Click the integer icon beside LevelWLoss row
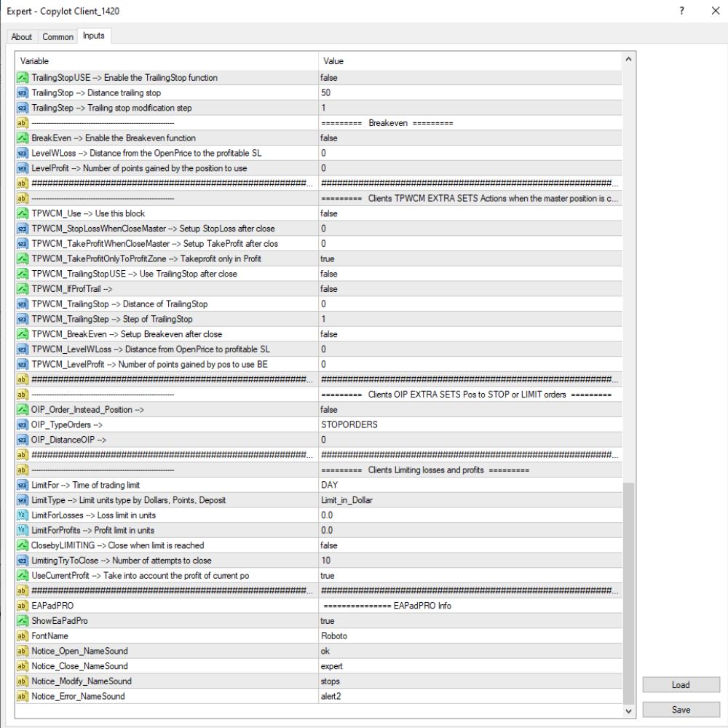The height and width of the screenshot is (728, 728). point(23,153)
